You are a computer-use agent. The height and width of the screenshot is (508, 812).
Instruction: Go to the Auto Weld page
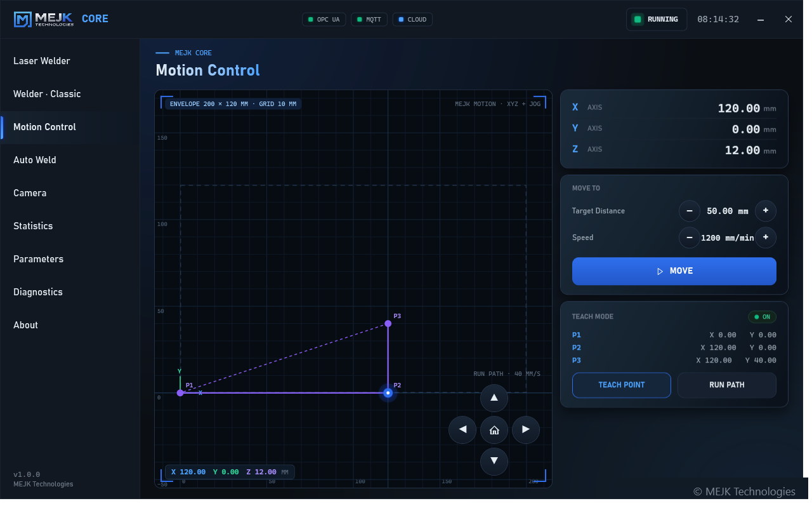(x=70, y=160)
